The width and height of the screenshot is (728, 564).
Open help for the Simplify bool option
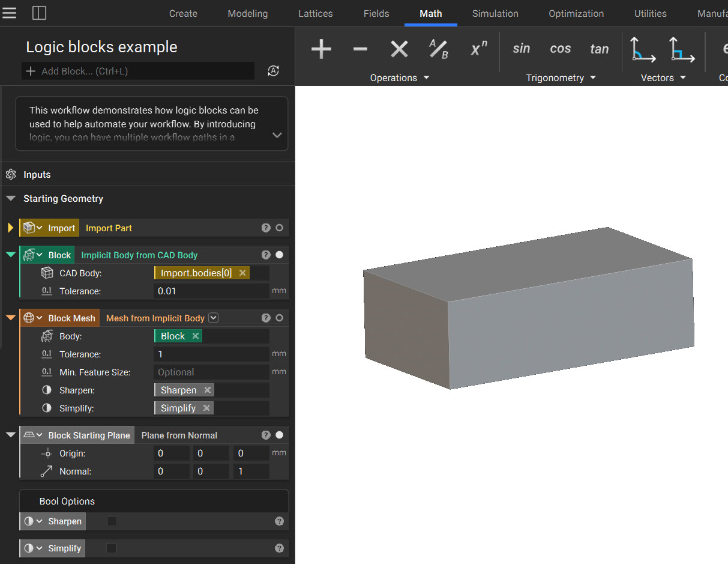(x=279, y=548)
